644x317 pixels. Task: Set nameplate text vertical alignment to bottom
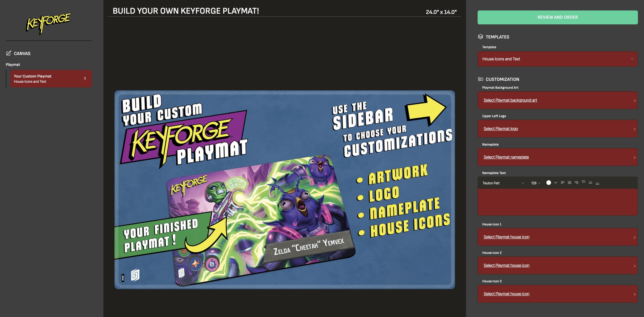pyautogui.click(x=597, y=184)
